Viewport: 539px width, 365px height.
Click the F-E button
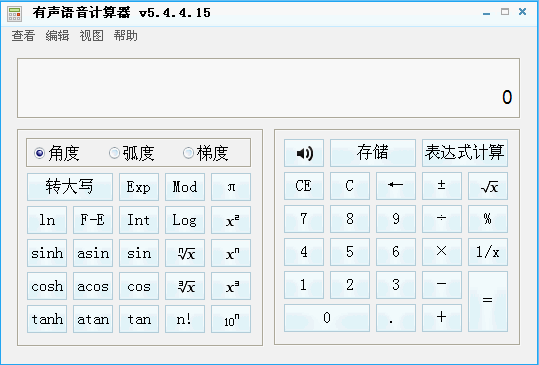pyautogui.click(x=93, y=220)
